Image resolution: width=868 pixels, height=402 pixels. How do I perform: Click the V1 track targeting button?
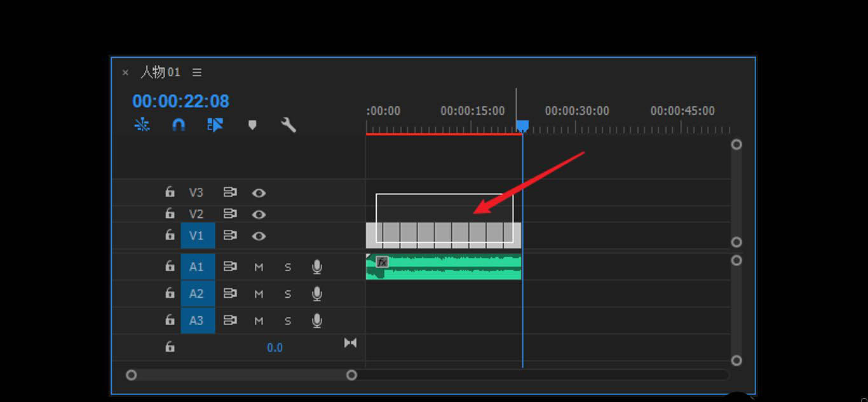click(197, 236)
